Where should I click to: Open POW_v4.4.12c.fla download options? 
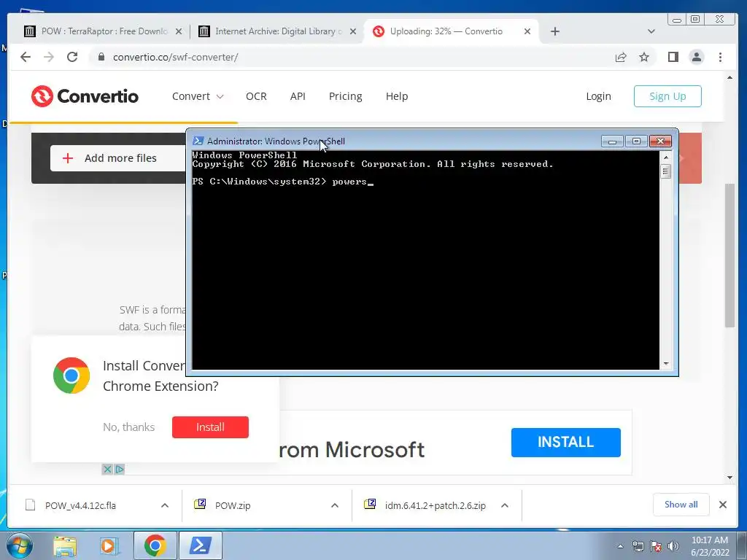click(x=165, y=506)
